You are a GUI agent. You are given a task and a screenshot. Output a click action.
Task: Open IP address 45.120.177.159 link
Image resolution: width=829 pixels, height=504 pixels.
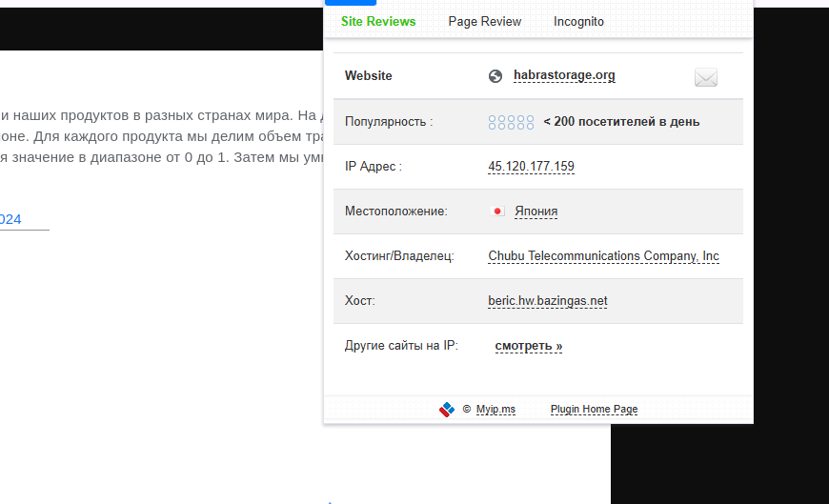(x=531, y=166)
